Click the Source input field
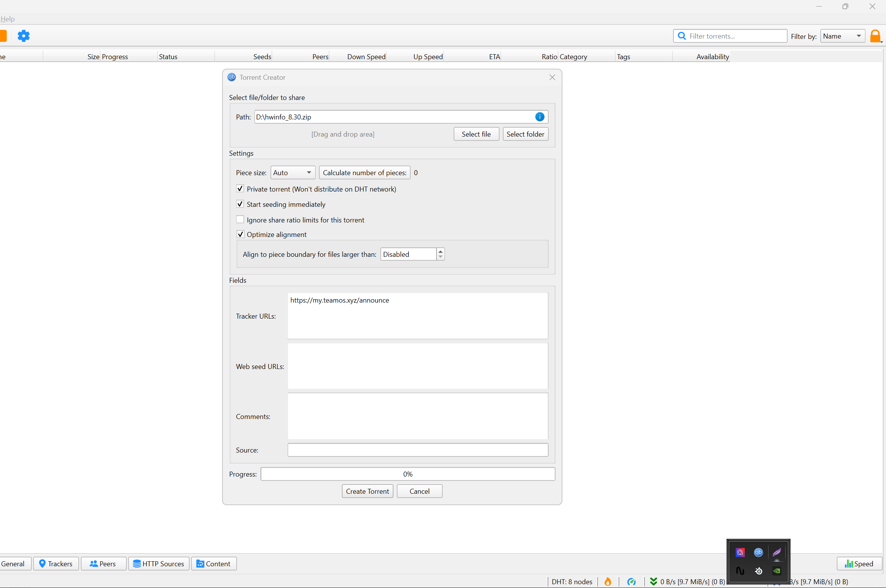 (418, 450)
